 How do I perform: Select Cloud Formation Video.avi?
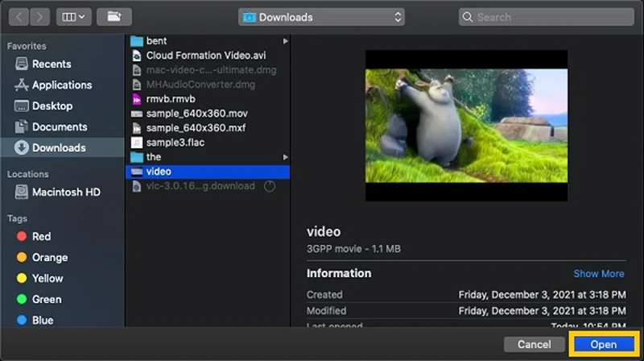point(208,55)
